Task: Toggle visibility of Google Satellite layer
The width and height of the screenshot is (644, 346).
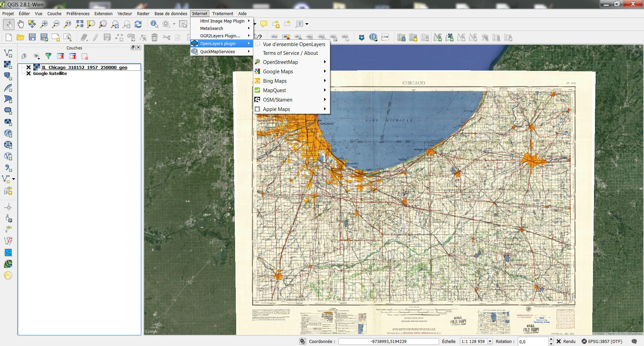Action: coord(29,73)
